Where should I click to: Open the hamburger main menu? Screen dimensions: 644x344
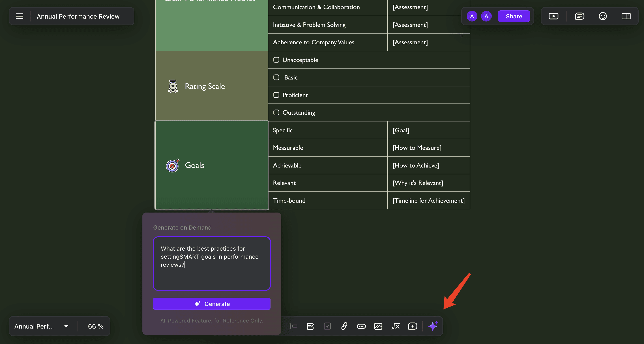(x=19, y=16)
